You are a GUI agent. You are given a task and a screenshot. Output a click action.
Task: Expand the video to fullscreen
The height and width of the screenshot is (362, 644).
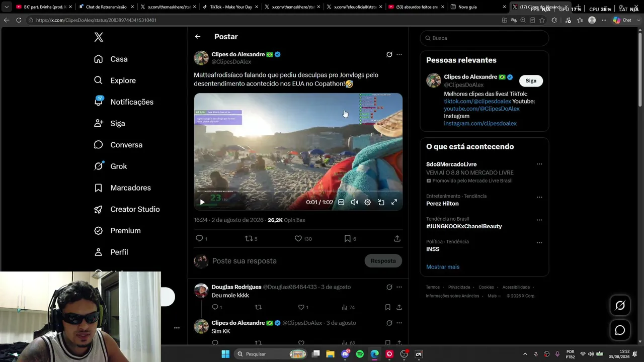[394, 202]
